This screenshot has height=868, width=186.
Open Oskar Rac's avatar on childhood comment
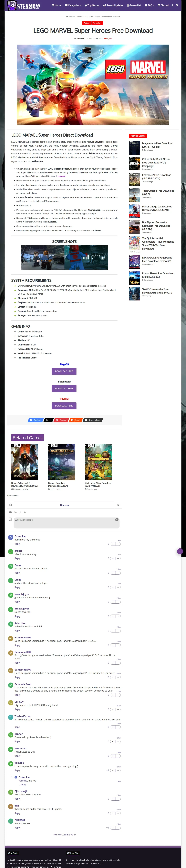[x=11, y=537]
